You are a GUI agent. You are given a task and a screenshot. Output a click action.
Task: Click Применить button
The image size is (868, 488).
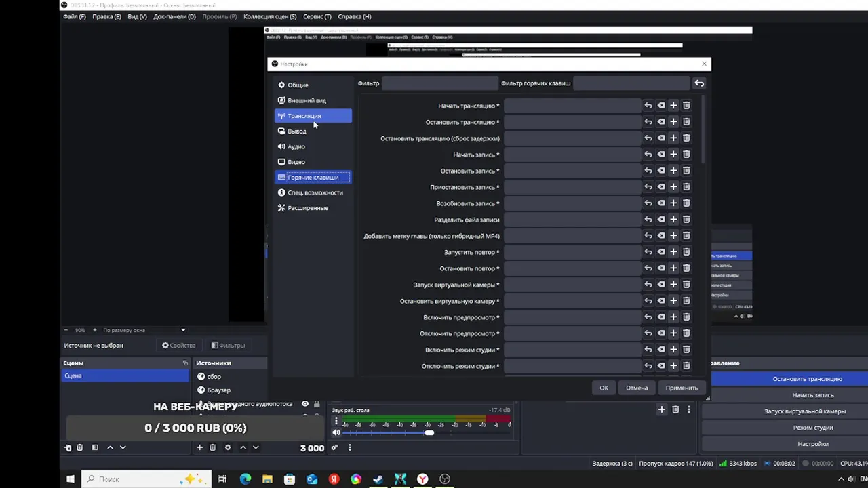[x=682, y=388]
